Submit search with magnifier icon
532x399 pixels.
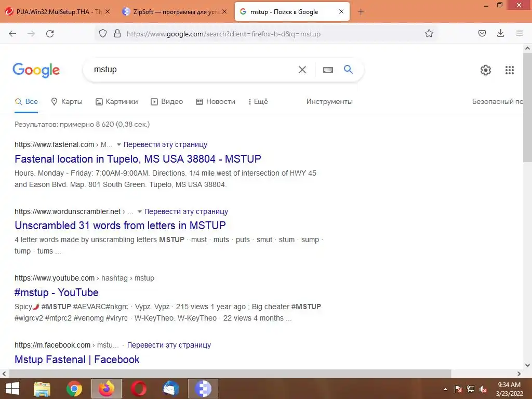(349, 69)
